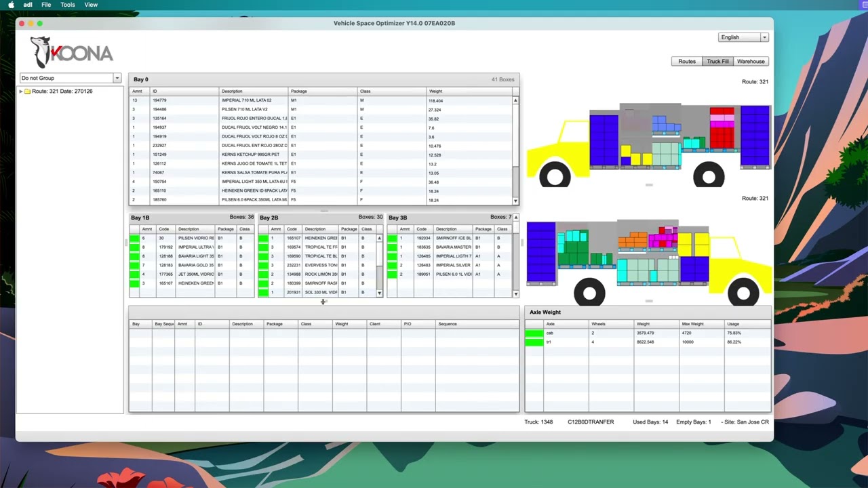Screen dimensions: 868x488
Task: Open the Tools menu
Action: click(x=68, y=5)
